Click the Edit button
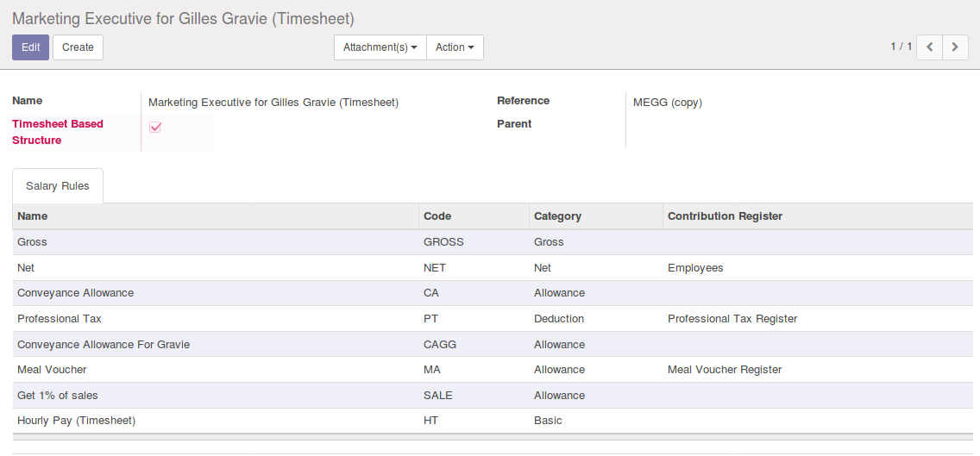 (x=30, y=47)
